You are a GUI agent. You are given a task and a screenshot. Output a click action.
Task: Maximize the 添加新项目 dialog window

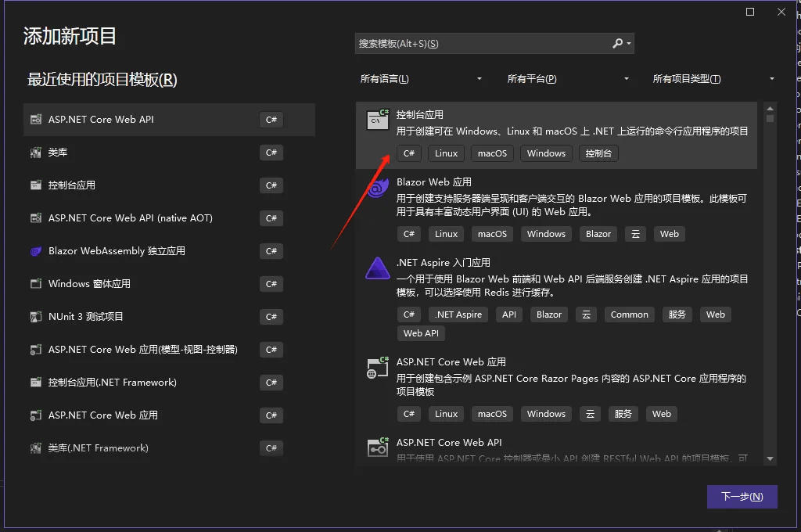coord(750,12)
